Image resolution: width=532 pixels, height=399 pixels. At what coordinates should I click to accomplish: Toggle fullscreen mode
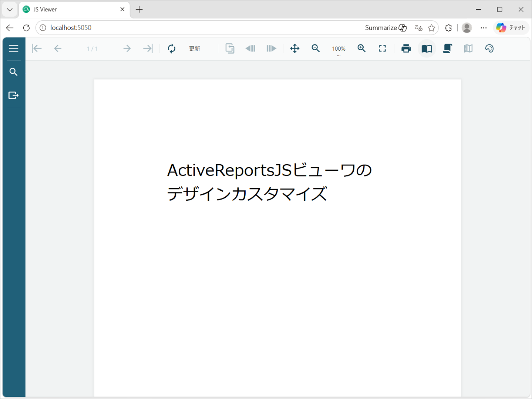[383, 48]
